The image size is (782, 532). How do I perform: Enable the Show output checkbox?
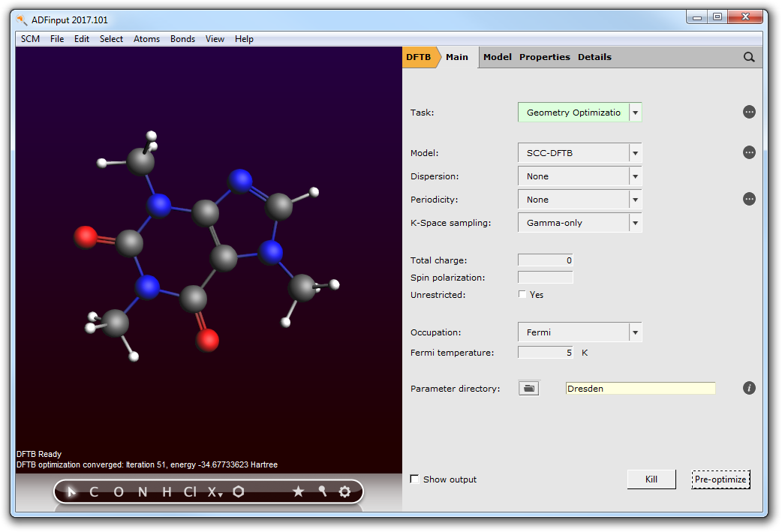414,479
